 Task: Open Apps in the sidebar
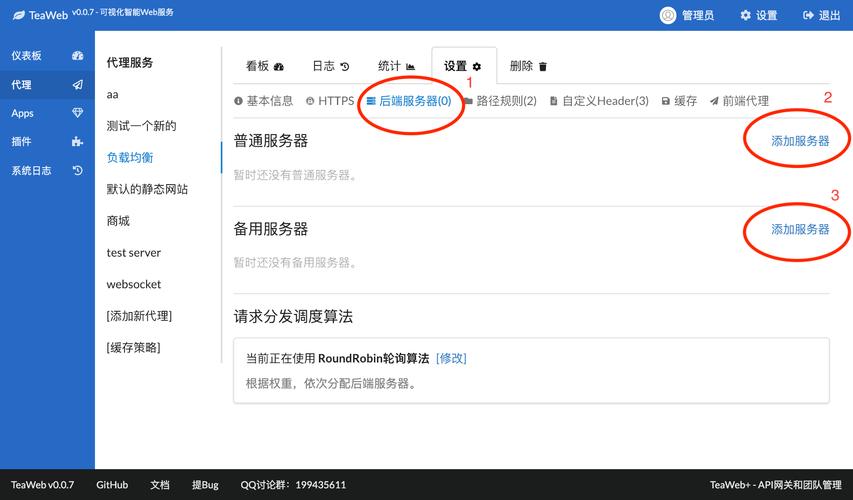pos(47,113)
